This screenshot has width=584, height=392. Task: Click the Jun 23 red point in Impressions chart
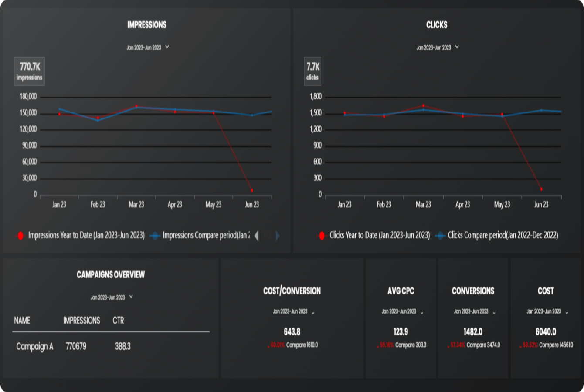(x=252, y=190)
